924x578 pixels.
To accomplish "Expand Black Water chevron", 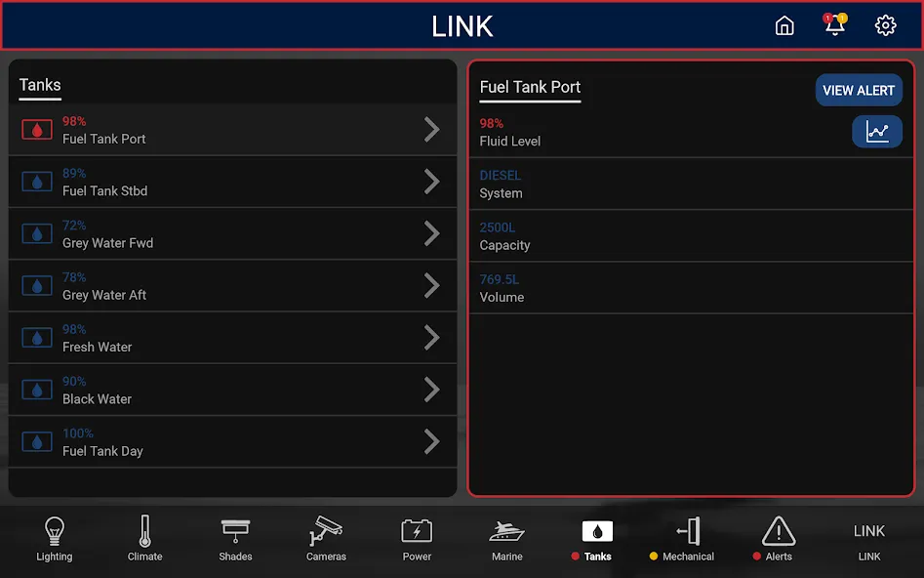I will coord(432,390).
